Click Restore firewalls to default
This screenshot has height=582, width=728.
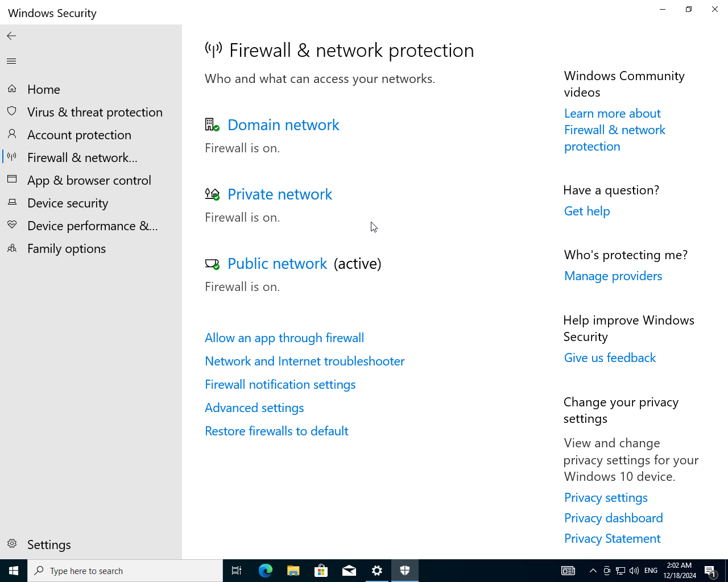276,431
